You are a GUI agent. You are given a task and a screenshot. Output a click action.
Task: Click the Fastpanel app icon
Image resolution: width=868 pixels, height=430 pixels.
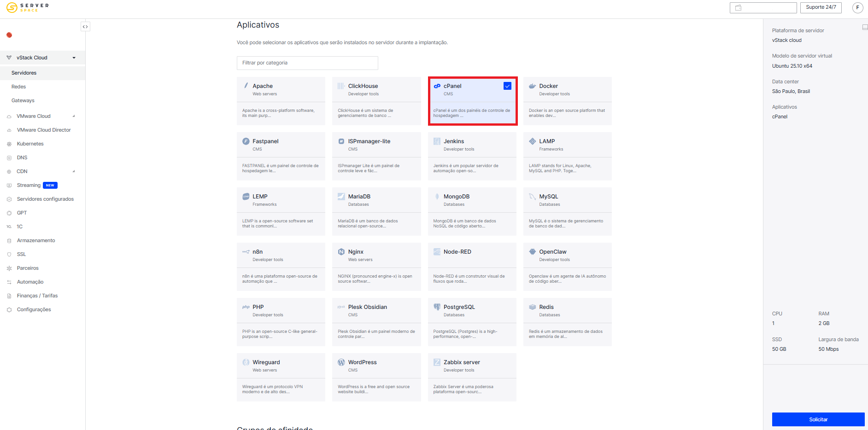tap(246, 141)
